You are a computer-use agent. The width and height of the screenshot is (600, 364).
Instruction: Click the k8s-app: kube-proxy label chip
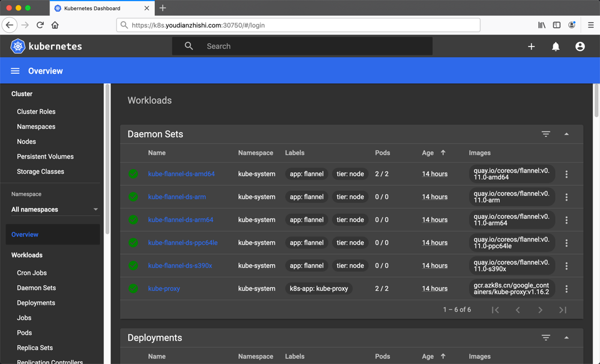319,289
